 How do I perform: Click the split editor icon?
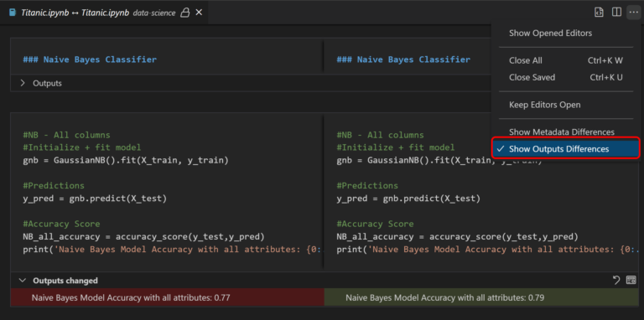click(616, 13)
